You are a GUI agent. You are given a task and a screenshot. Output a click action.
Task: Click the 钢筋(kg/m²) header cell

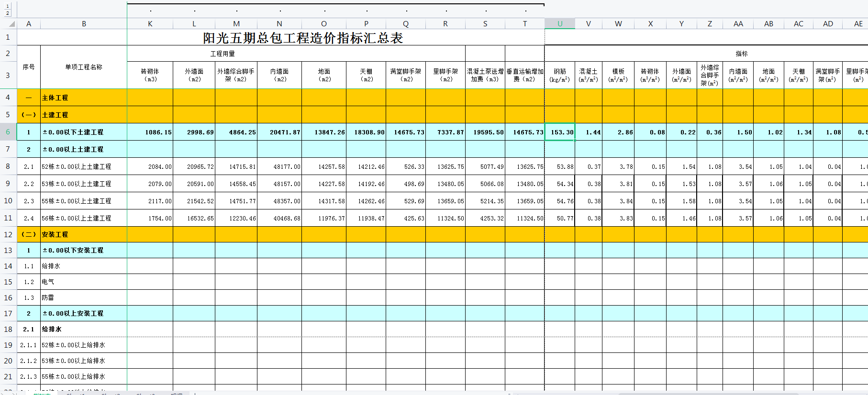pyautogui.click(x=560, y=75)
